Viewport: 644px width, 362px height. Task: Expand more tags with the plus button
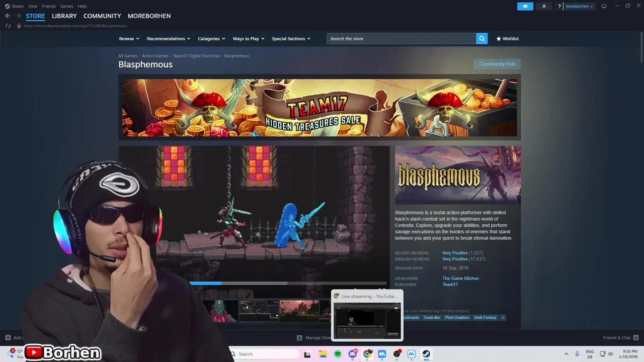502,318
